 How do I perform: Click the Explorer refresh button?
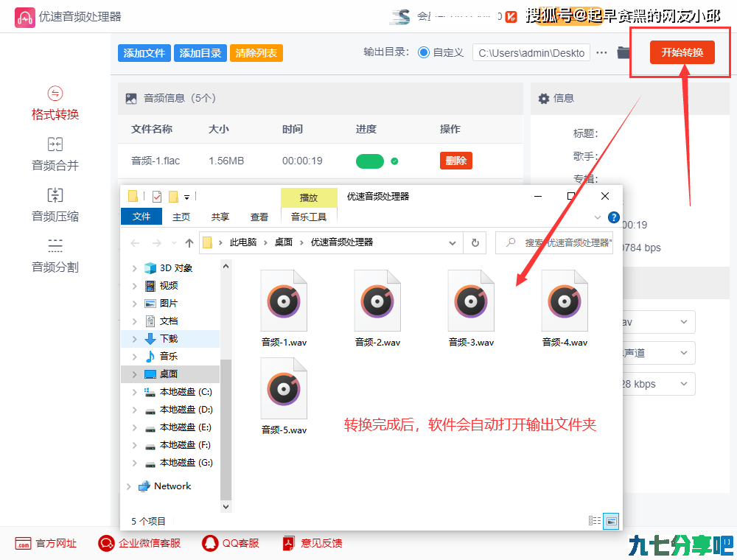(475, 242)
